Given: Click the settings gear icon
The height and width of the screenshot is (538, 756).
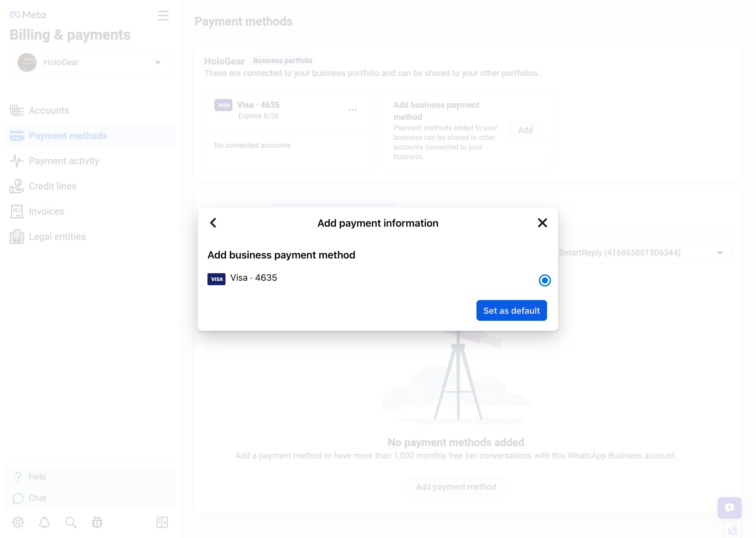Looking at the screenshot, I should (x=18, y=522).
